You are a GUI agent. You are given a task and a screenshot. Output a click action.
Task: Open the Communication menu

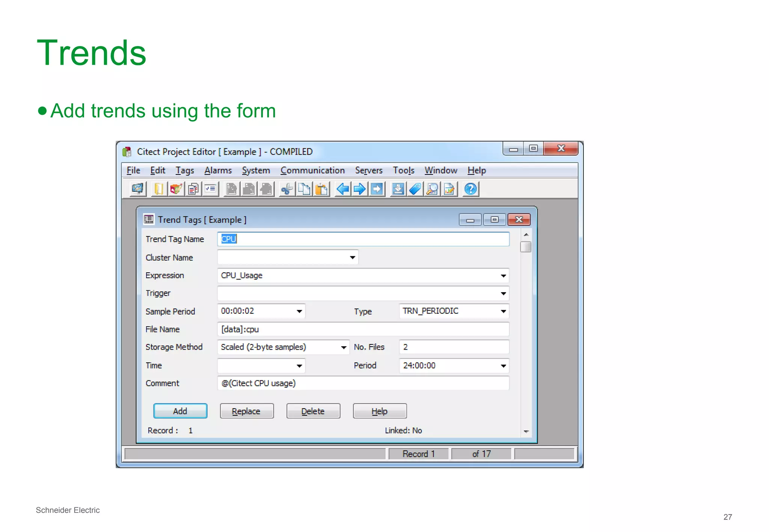pyautogui.click(x=312, y=171)
